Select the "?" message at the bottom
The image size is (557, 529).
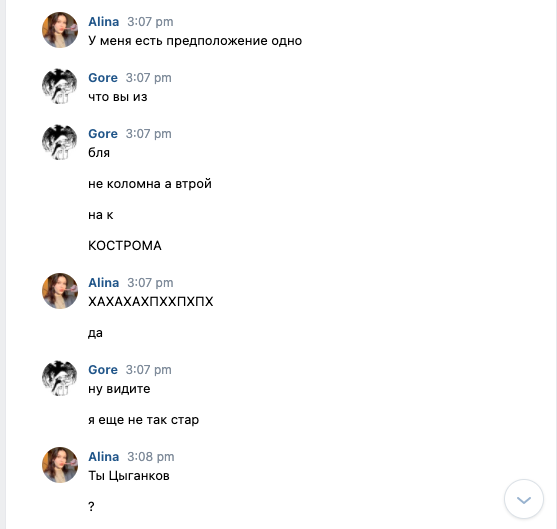coord(91,506)
